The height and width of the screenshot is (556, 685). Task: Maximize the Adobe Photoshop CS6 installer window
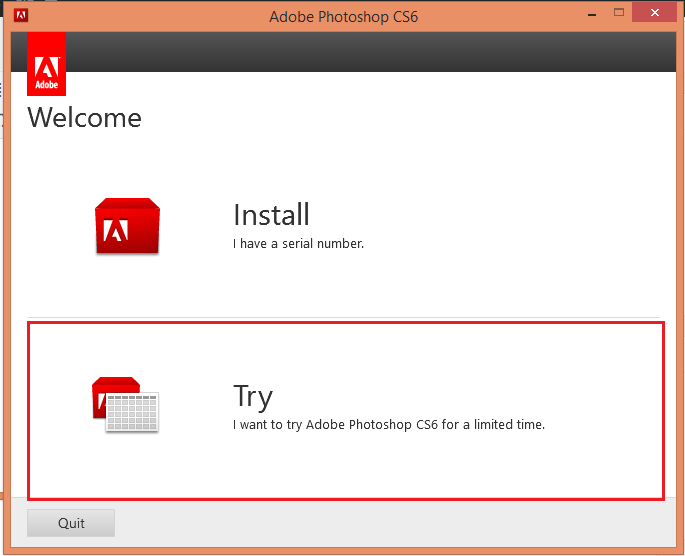(x=619, y=14)
